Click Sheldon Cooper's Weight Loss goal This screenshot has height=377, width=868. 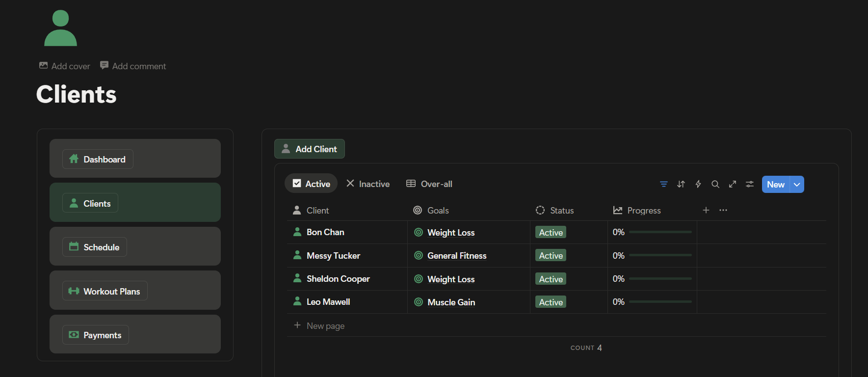click(x=451, y=279)
